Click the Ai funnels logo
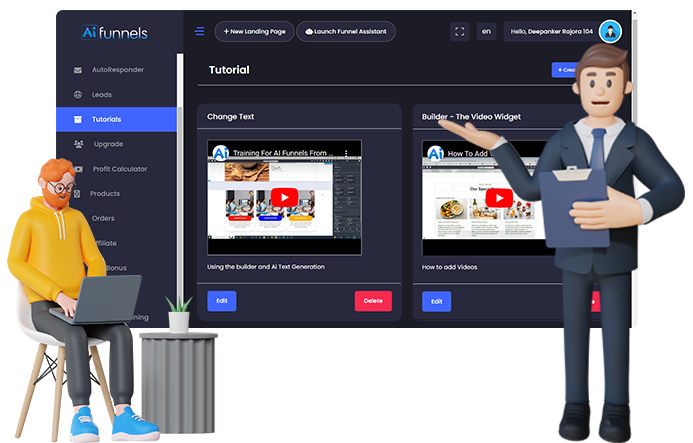The width and height of the screenshot is (693, 443). [x=115, y=33]
